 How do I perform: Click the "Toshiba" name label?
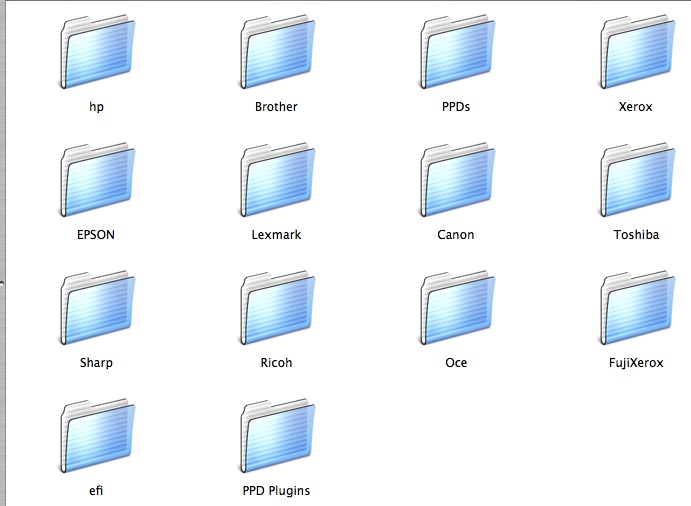tap(636, 234)
